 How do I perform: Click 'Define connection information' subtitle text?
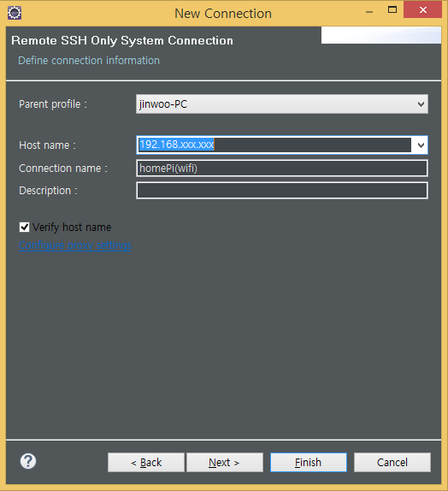(x=89, y=61)
